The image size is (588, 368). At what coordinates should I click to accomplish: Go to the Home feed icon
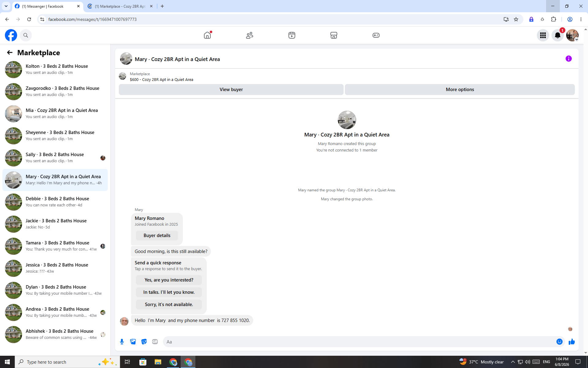207,35
